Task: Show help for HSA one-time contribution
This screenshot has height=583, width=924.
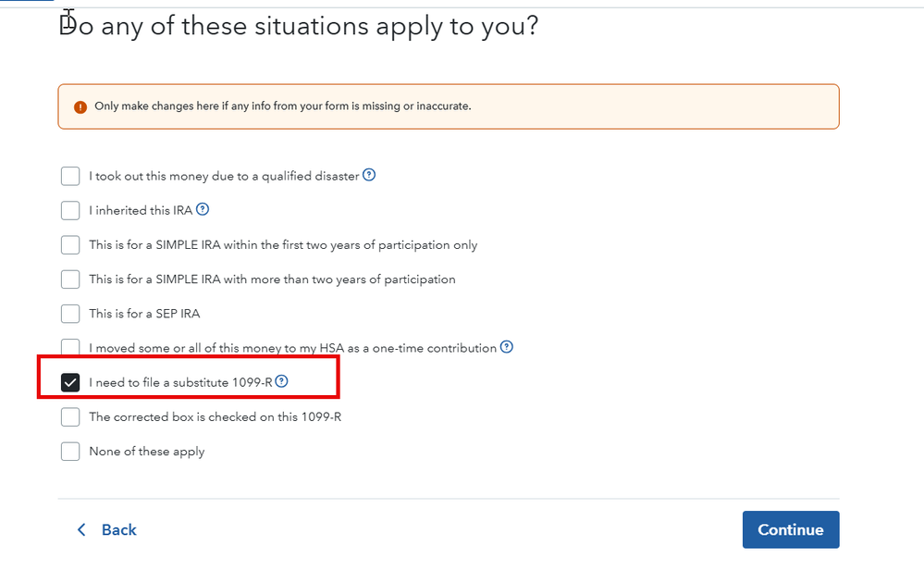Action: 506,347
